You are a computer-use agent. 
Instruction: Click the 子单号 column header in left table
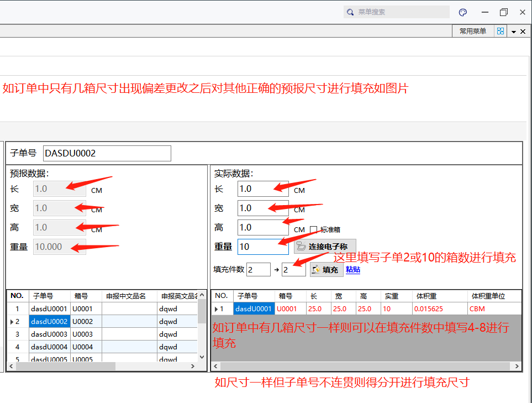(x=50, y=296)
